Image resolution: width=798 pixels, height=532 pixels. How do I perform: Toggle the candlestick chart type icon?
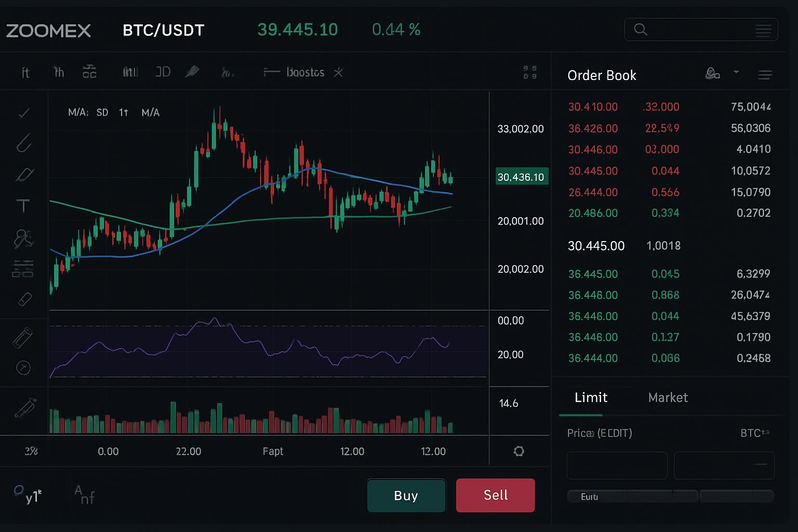click(129, 72)
